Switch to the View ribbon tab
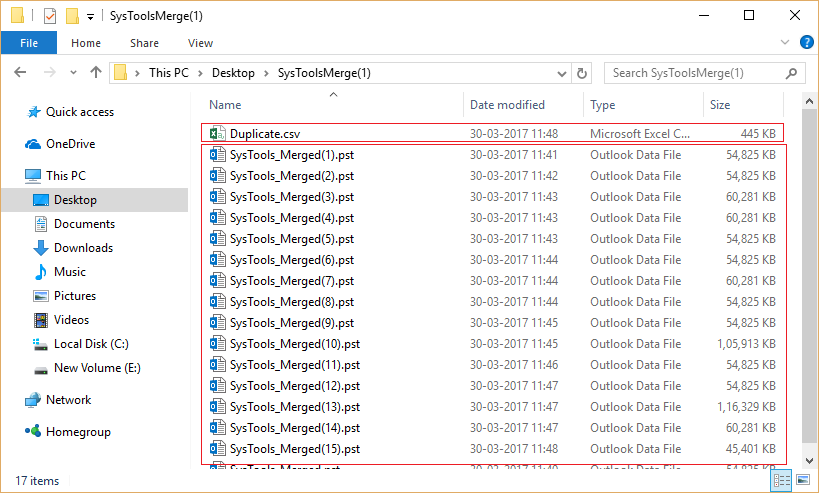 click(x=200, y=43)
